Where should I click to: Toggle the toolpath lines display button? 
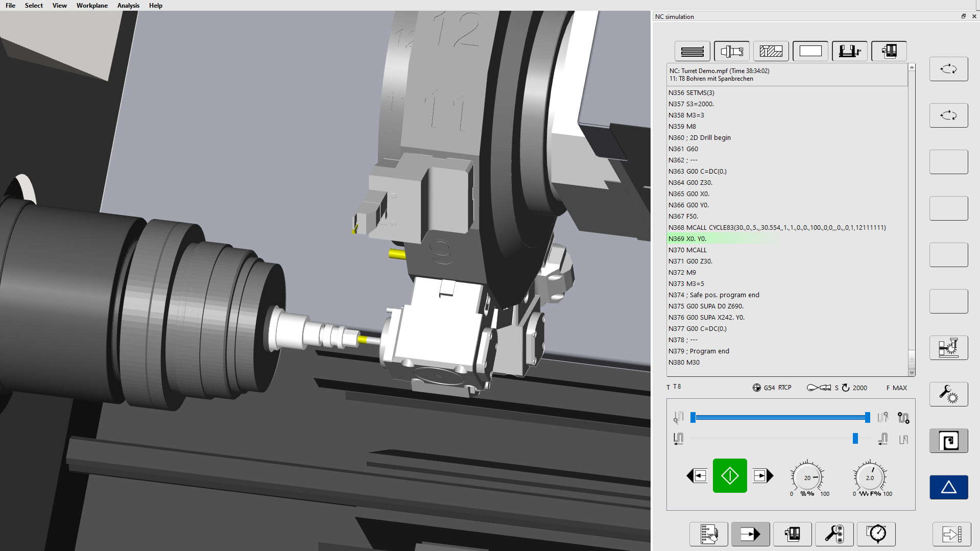point(692,51)
